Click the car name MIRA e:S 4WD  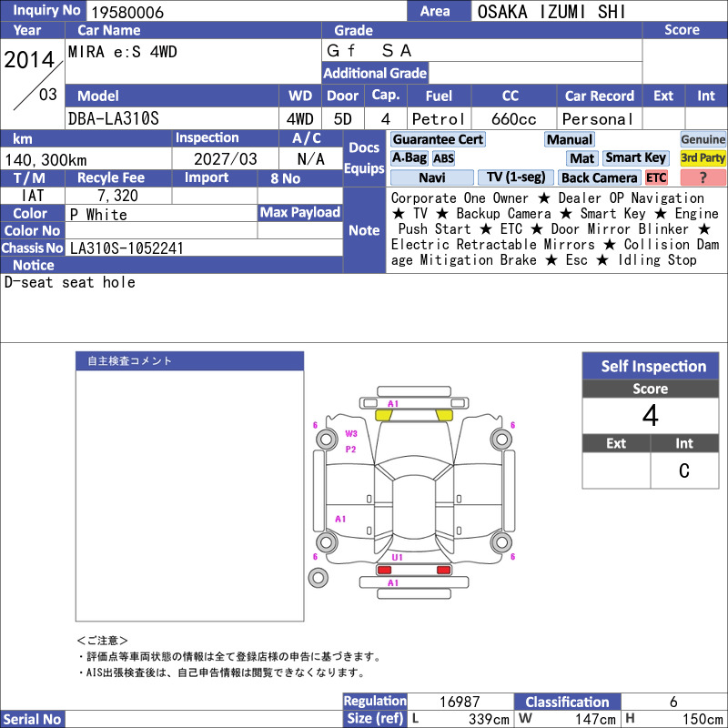click(123, 52)
